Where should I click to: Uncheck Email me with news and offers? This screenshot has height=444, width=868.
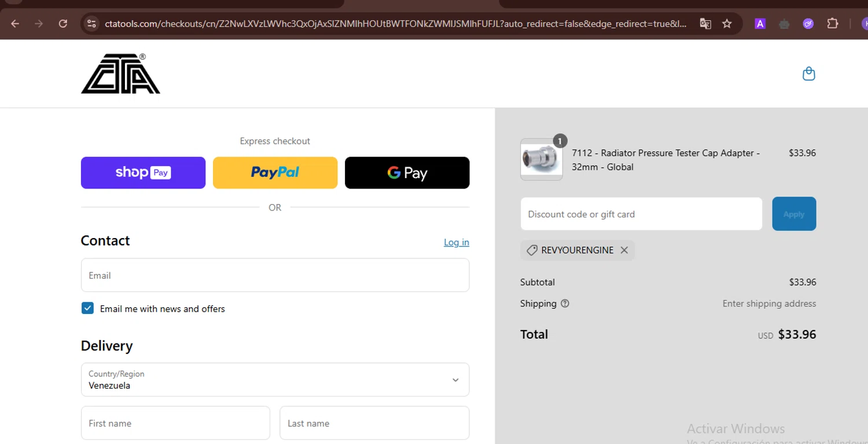87,308
